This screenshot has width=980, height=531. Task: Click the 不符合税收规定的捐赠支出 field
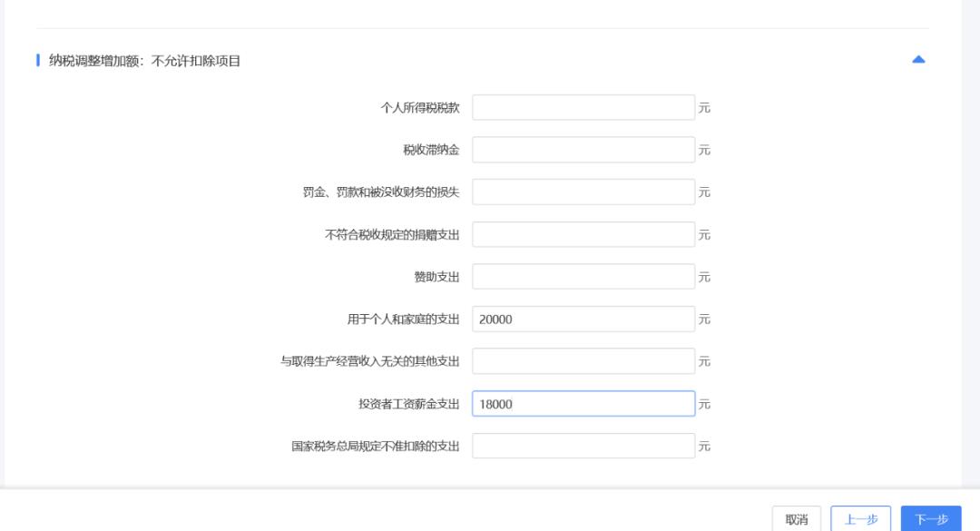coord(583,234)
